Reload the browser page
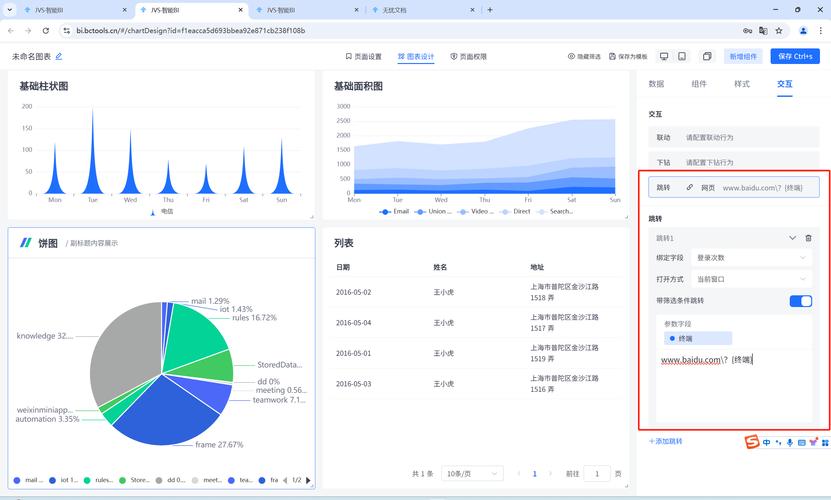 coord(46,31)
